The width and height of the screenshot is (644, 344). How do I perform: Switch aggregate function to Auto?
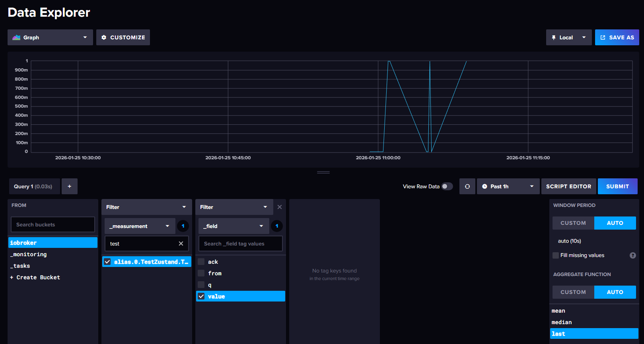[615, 292]
